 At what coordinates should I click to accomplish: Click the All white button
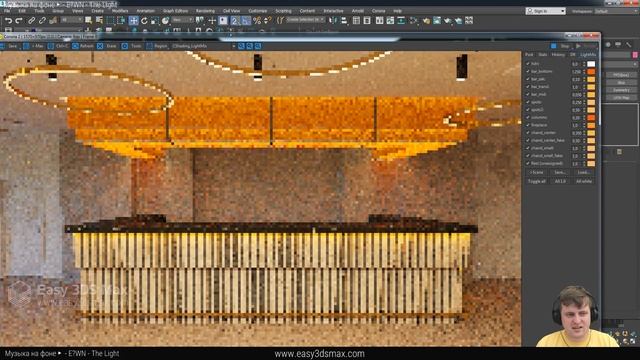pos(584,181)
